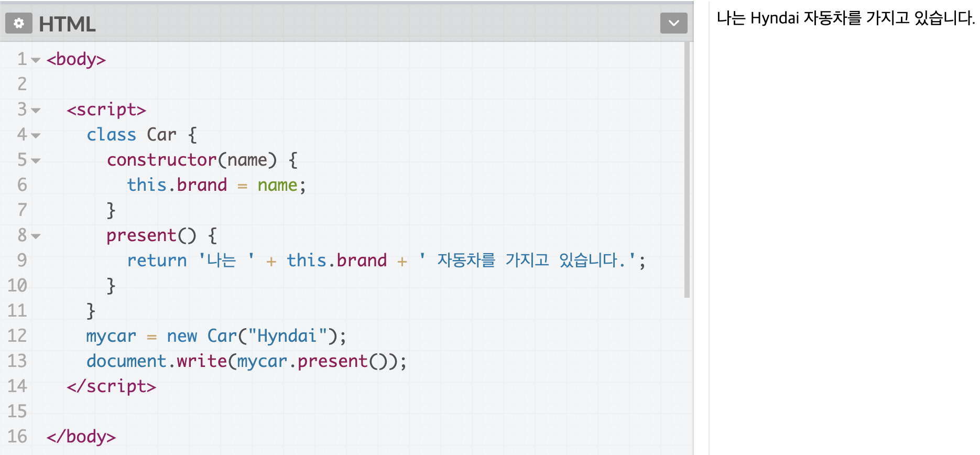This screenshot has width=980, height=455.
Task: Click the closing brace on line 11
Action: click(x=91, y=311)
